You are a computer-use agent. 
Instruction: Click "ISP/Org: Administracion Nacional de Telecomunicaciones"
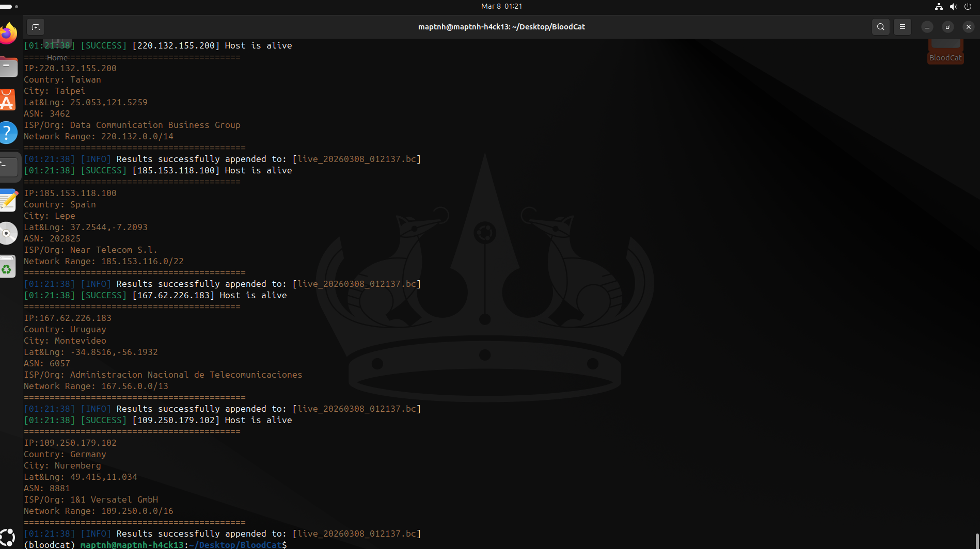[163, 375]
